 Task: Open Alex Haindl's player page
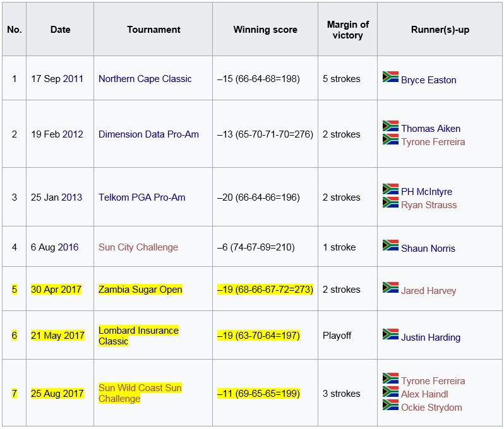(424, 394)
